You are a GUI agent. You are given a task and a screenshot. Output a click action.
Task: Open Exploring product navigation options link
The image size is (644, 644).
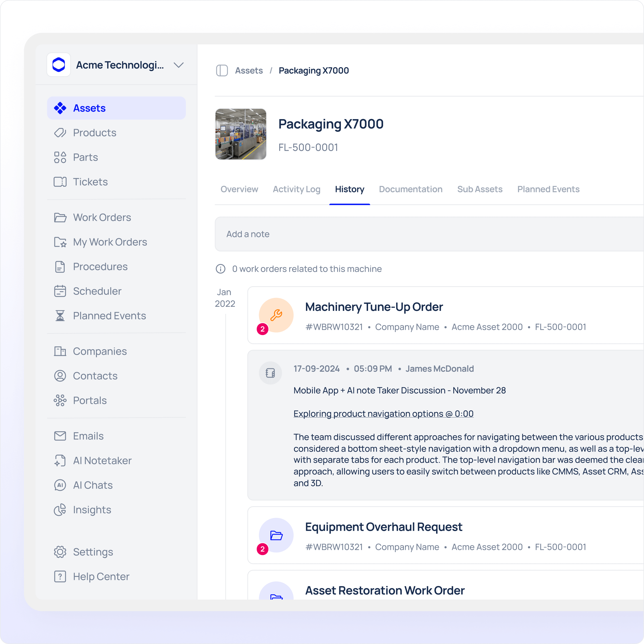coord(383,414)
